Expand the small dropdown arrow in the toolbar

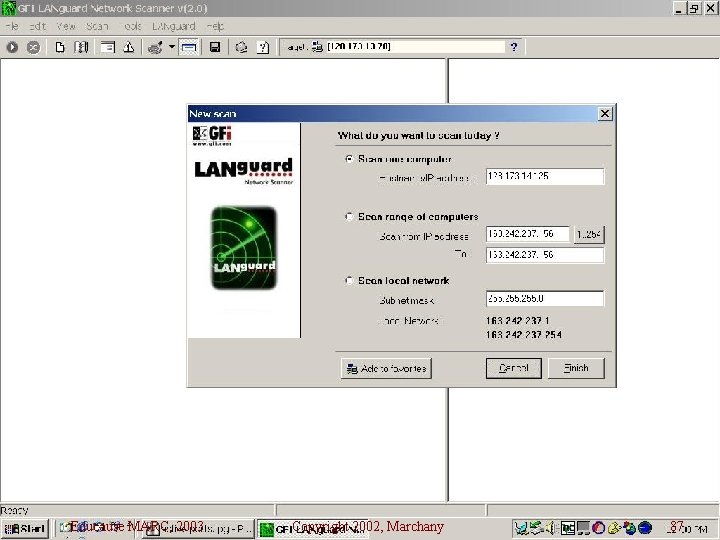tap(172, 46)
